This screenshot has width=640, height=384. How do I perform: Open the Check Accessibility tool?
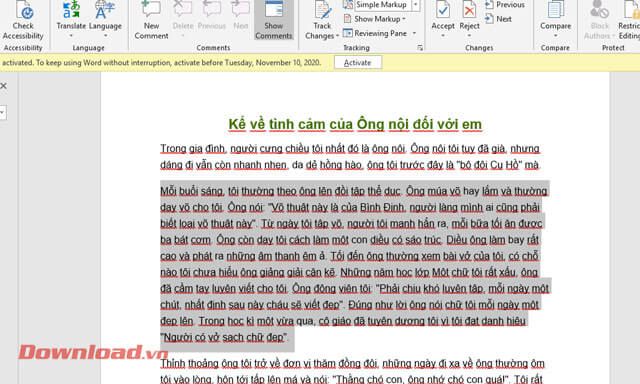23,20
